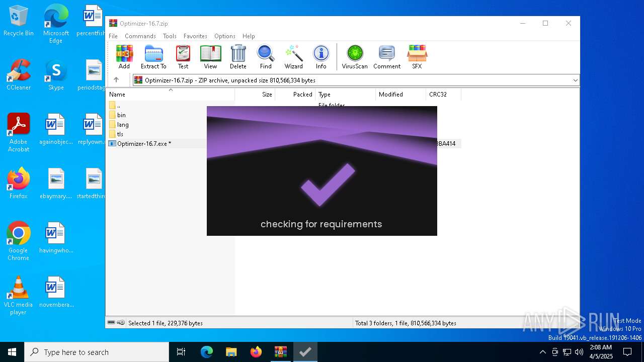This screenshot has height=362, width=644.
Task: Go up one folder level arrow
Action: click(x=116, y=80)
